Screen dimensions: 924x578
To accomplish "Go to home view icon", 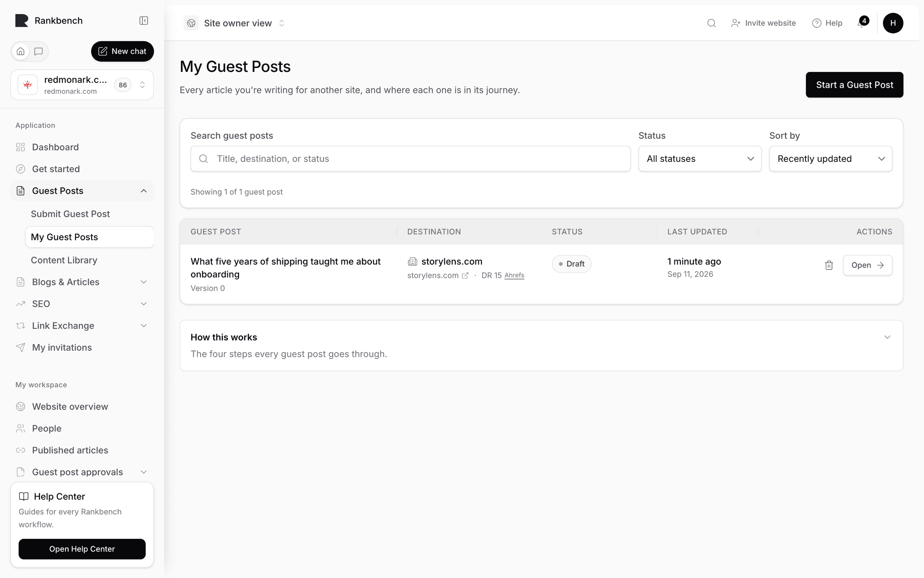I will pyautogui.click(x=21, y=51).
